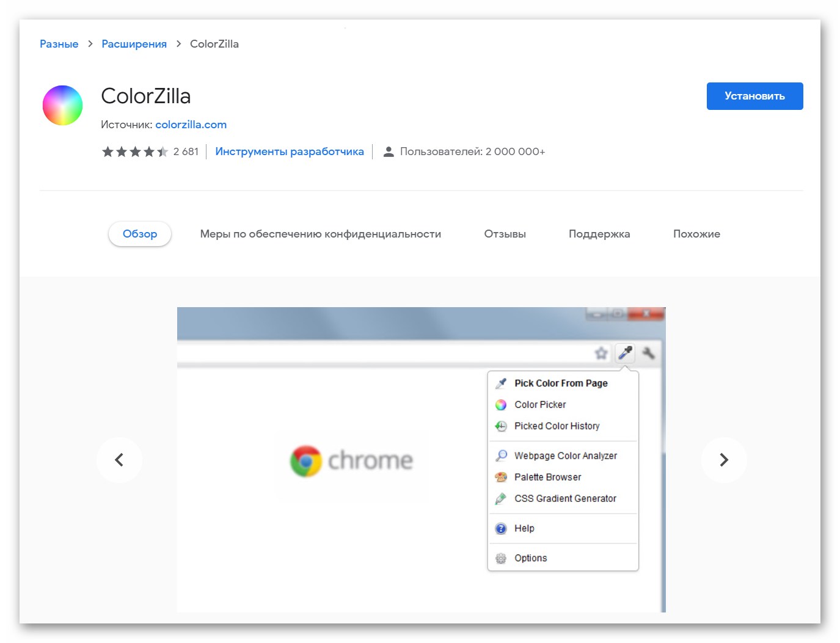This screenshot has height=643, width=840.
Task: Select Webpage Color Analyzer menu entry
Action: [x=563, y=456]
